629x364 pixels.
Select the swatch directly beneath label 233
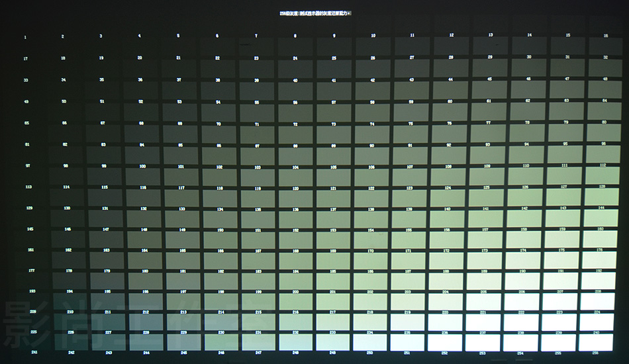coord(332,342)
